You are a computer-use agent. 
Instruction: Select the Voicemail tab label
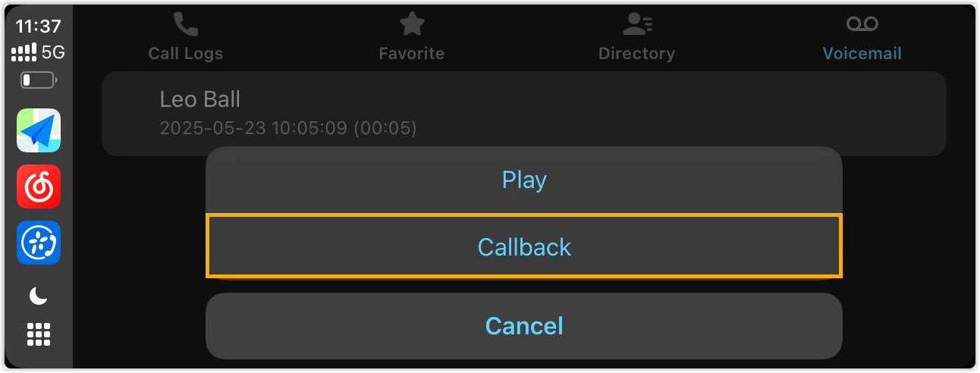click(x=862, y=54)
